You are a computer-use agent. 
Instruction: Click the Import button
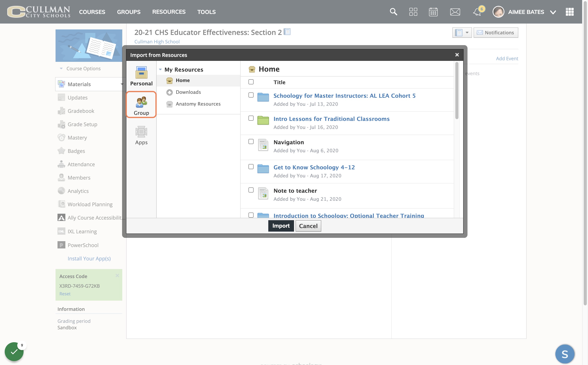click(x=281, y=226)
